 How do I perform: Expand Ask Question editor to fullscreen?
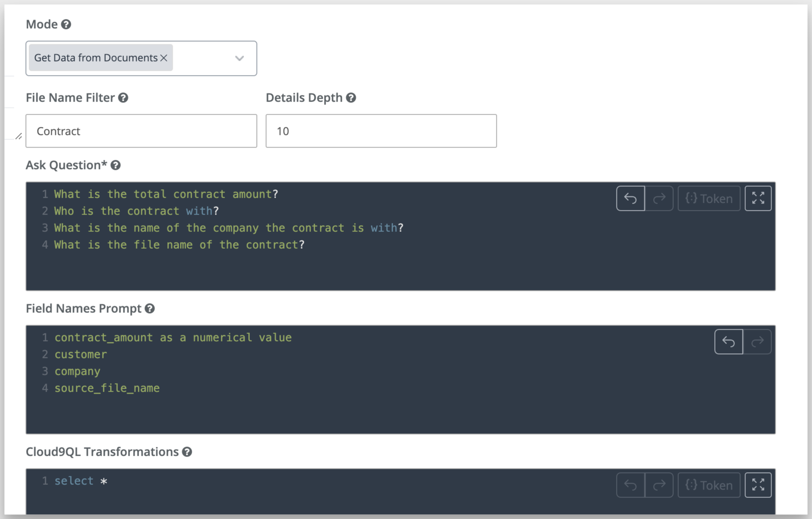[x=758, y=198]
